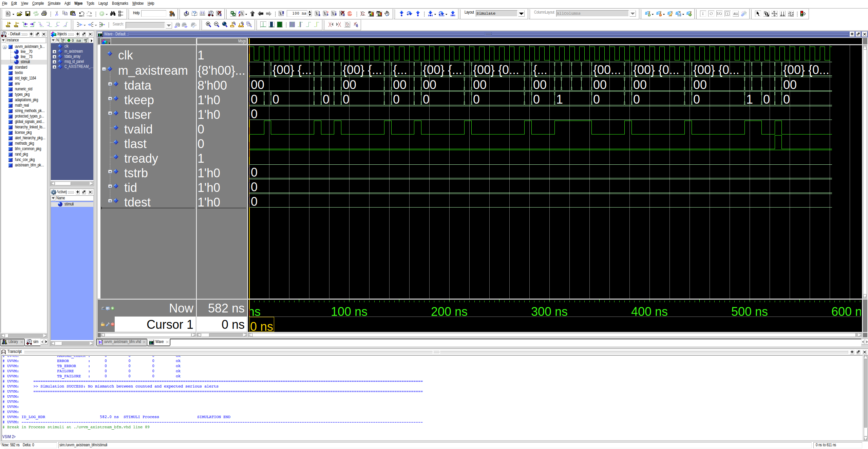This screenshot has height=449, width=868.
Task: Click the black up arrow icon
Action: tap(252, 14)
